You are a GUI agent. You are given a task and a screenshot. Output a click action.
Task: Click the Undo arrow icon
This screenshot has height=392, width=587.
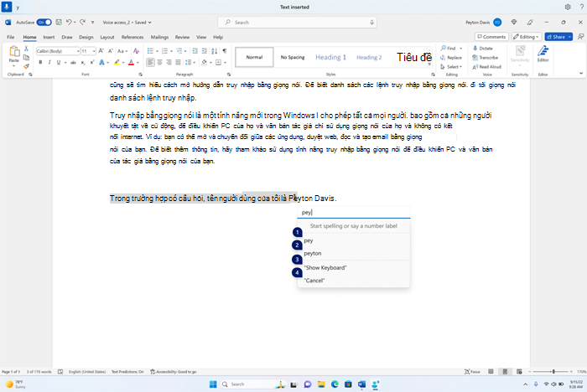pyautogui.click(x=69, y=23)
